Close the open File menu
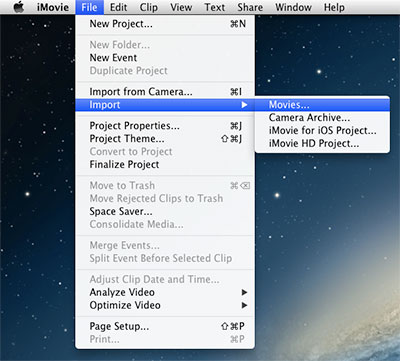This screenshot has width=400, height=361. pyautogui.click(x=89, y=7)
